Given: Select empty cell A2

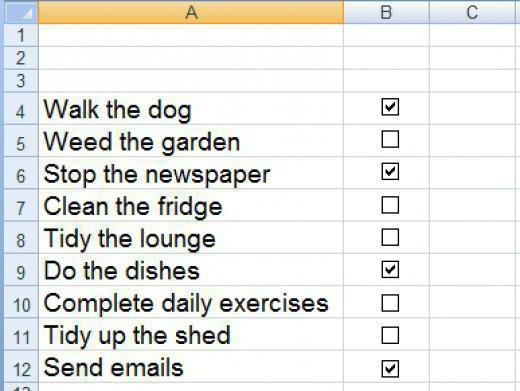Looking at the screenshot, I should click(x=191, y=58).
